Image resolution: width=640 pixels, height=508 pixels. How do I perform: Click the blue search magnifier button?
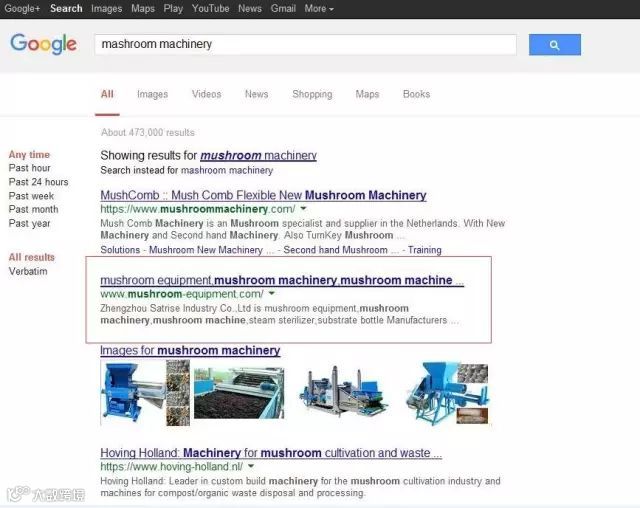pos(555,45)
